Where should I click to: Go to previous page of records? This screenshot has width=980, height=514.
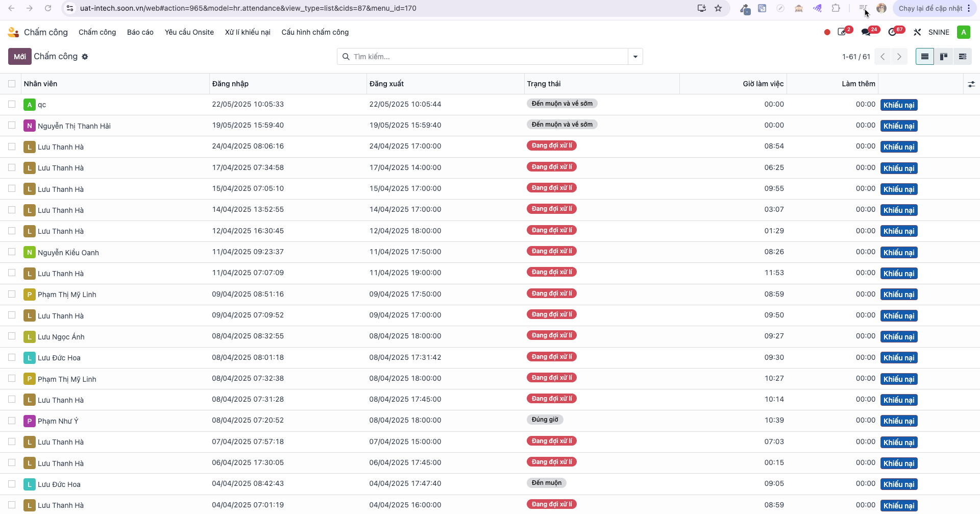pos(883,57)
